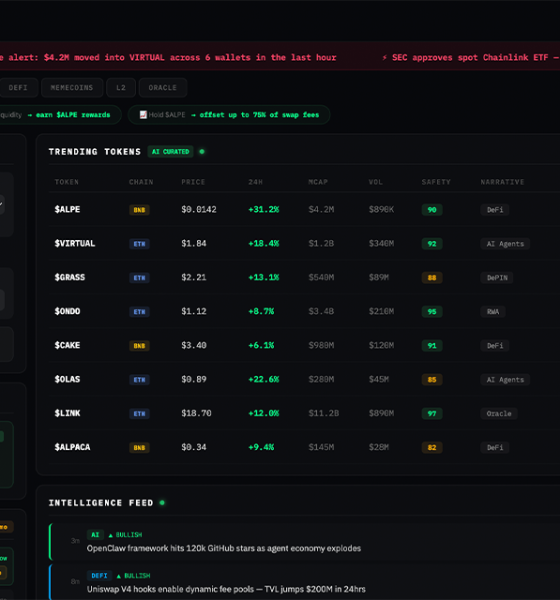Click the DeFi narrative tag for $ALPE

(x=495, y=210)
